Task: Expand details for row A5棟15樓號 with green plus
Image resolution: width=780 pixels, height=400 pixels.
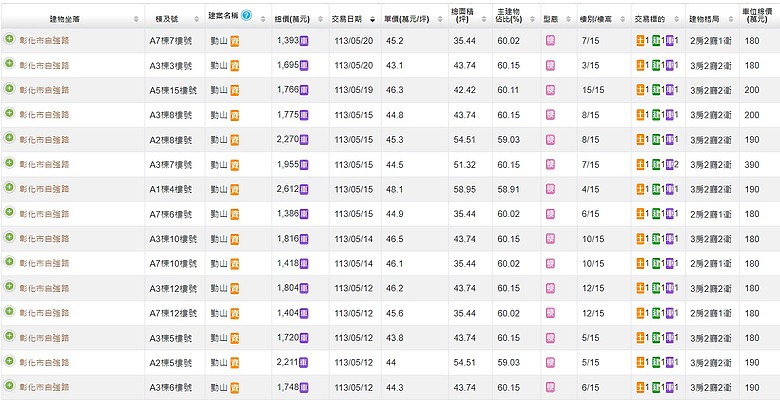Action: (9, 89)
